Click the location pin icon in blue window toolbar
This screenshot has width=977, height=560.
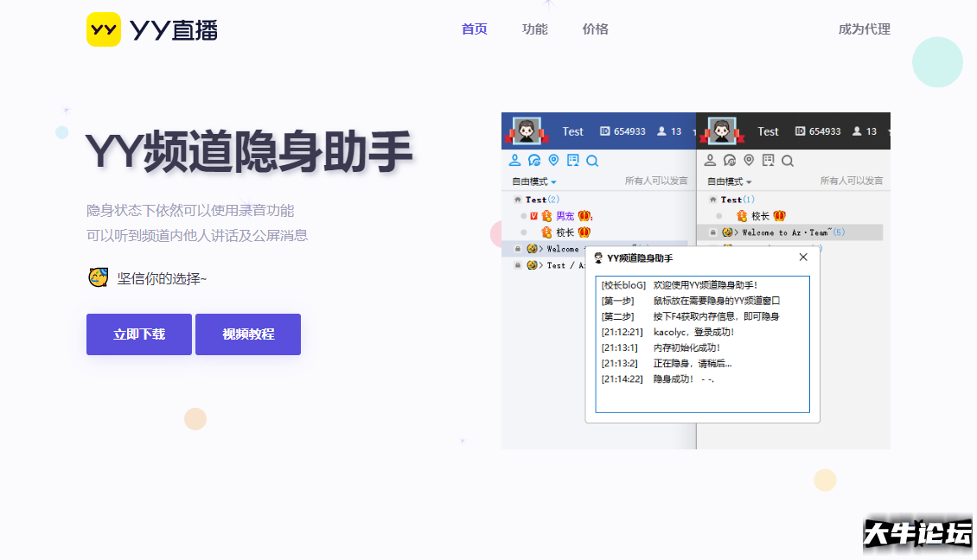pyautogui.click(x=553, y=160)
